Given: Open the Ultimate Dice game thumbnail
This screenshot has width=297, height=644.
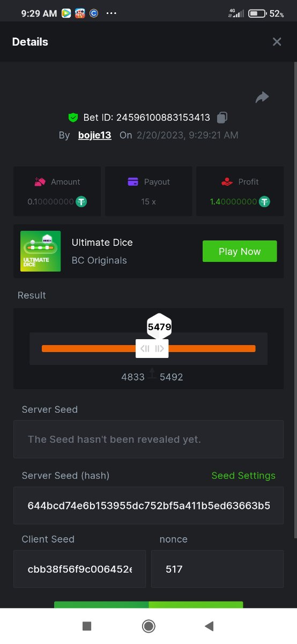Looking at the screenshot, I should coord(40,251).
